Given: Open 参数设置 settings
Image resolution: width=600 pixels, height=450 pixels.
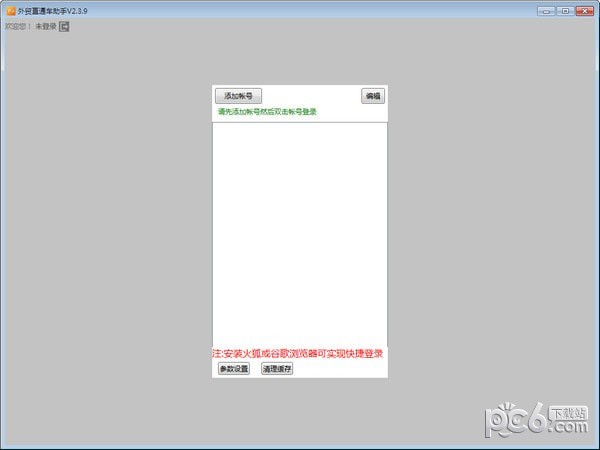Looking at the screenshot, I should click(x=234, y=368).
